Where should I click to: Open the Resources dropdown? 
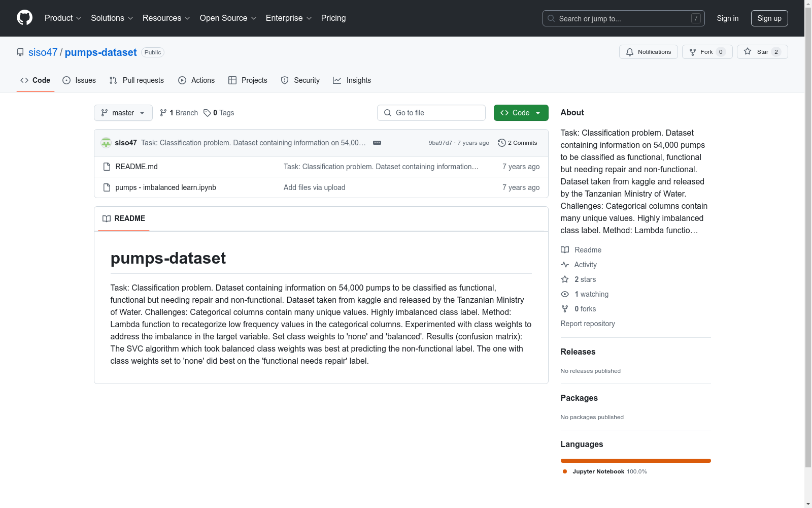coord(166,18)
